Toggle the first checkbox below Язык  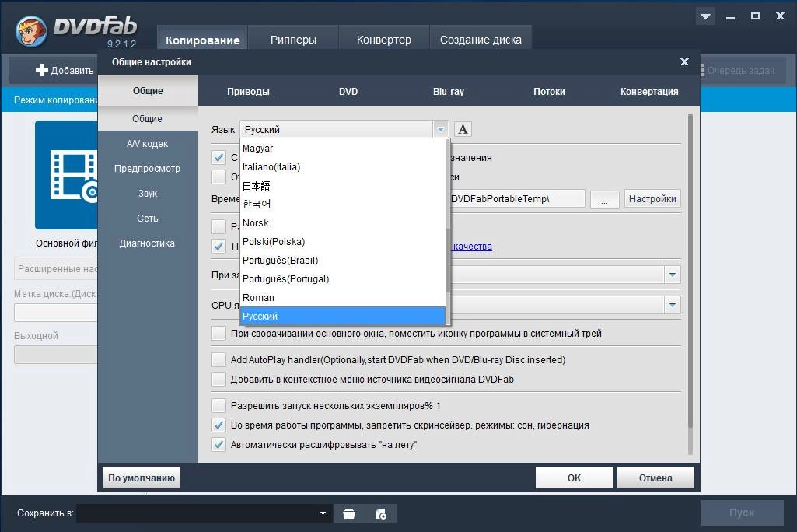[218, 158]
